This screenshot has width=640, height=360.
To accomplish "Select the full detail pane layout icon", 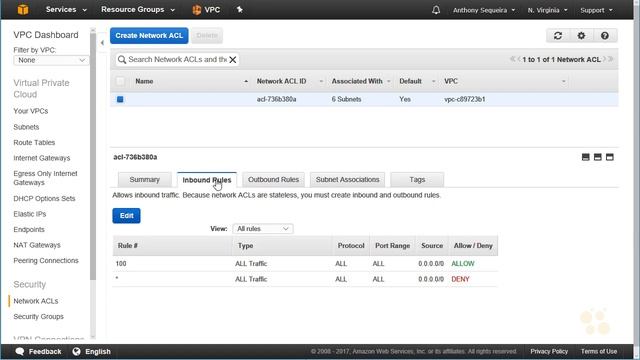I will coord(610,157).
